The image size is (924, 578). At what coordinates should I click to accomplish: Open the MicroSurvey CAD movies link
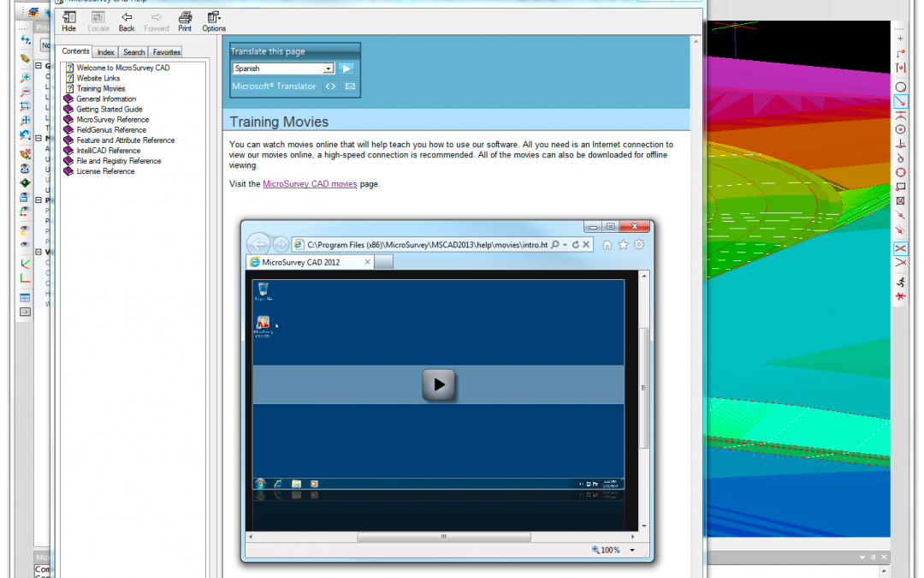pyautogui.click(x=310, y=184)
